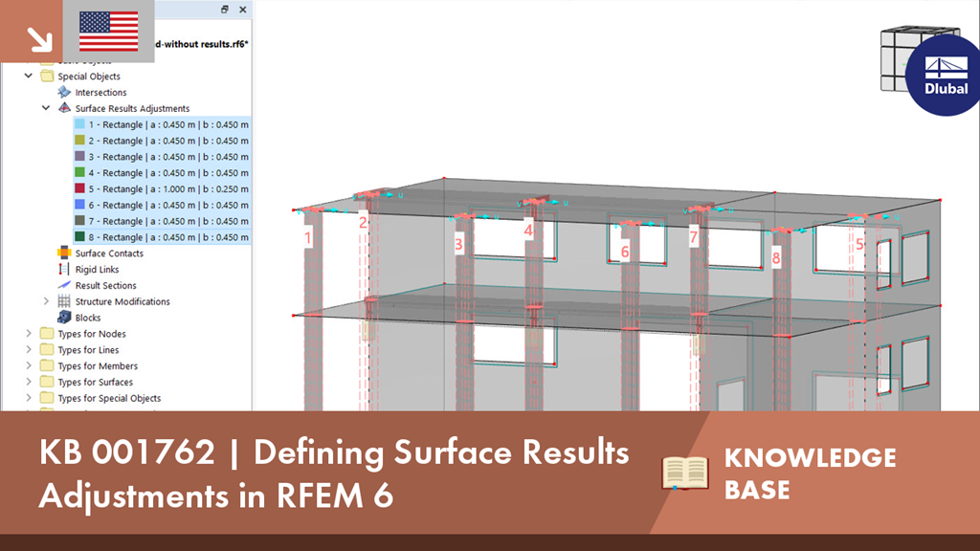Click gray swatch of adjustment 7
The image size is (980, 551).
(x=80, y=221)
